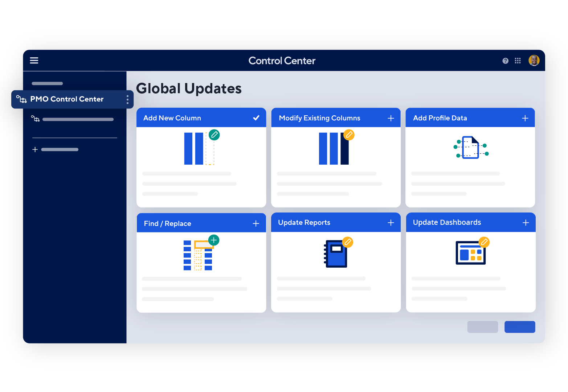The width and height of the screenshot is (568, 392).
Task: Enable the Modify Existing Columns update
Action: (x=391, y=118)
